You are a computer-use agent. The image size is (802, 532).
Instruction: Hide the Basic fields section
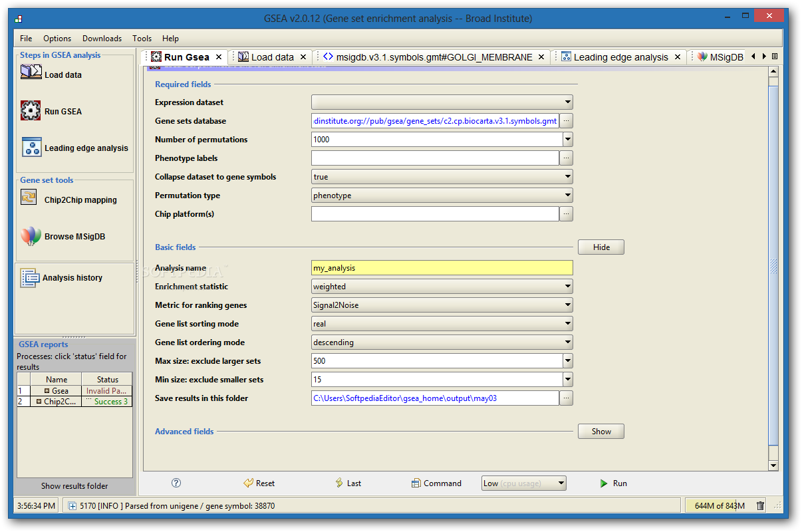click(x=601, y=247)
